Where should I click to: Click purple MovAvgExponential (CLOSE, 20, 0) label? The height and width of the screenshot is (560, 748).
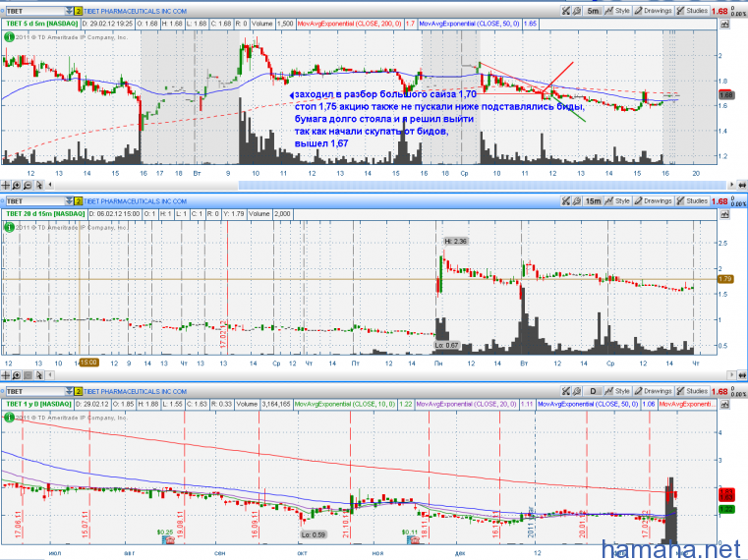point(467,404)
